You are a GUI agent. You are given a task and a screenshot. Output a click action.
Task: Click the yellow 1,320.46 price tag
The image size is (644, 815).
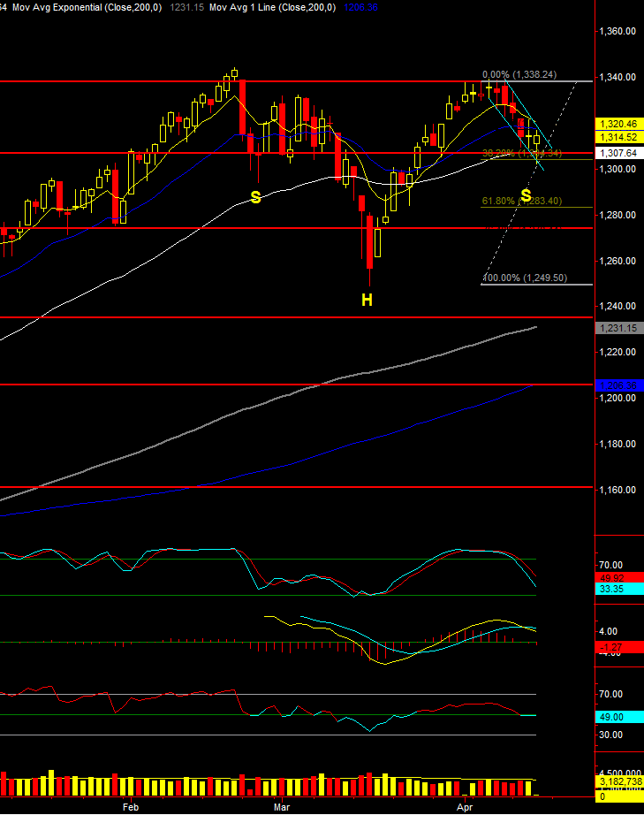click(x=617, y=124)
